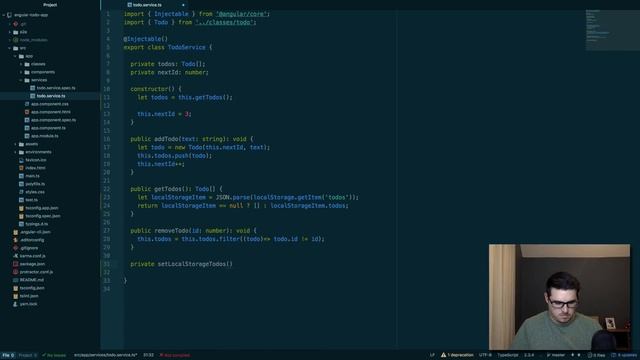Viewport: 640px width, 360px height.
Task: Click the TypeScript version number in status bar
Action: 529,355
